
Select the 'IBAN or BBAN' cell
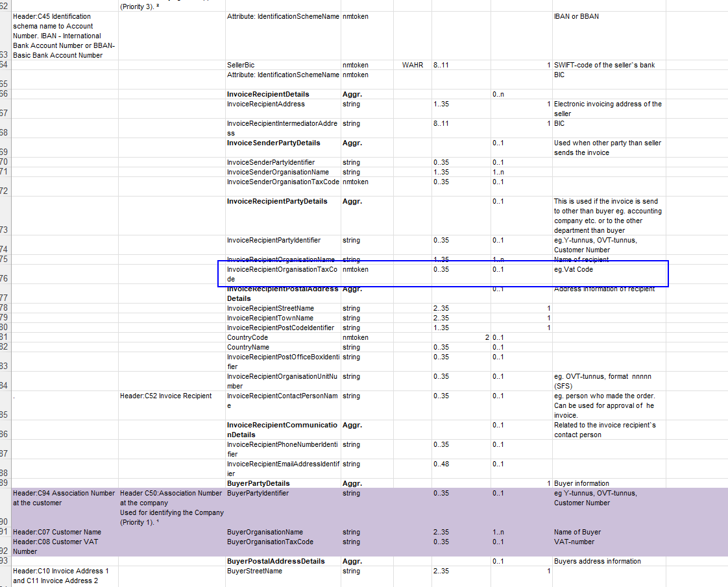[x=609, y=36]
